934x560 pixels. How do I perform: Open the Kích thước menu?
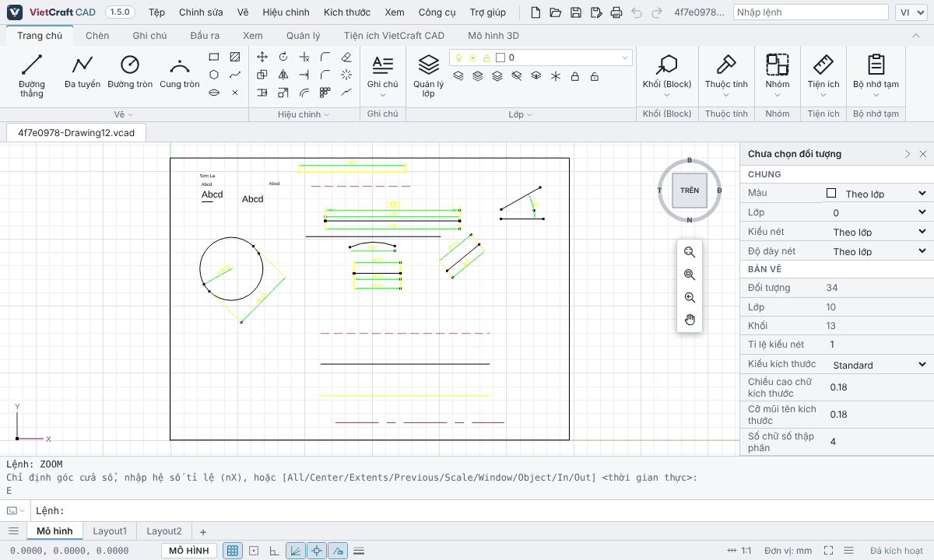347,12
